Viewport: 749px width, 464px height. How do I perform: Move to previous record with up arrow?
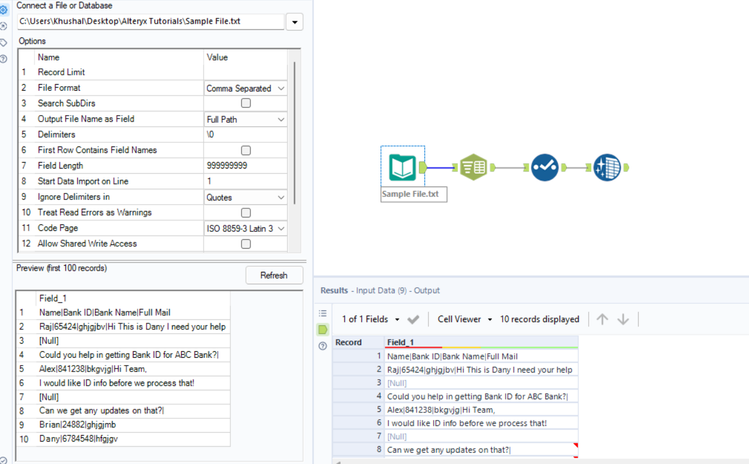(602, 319)
